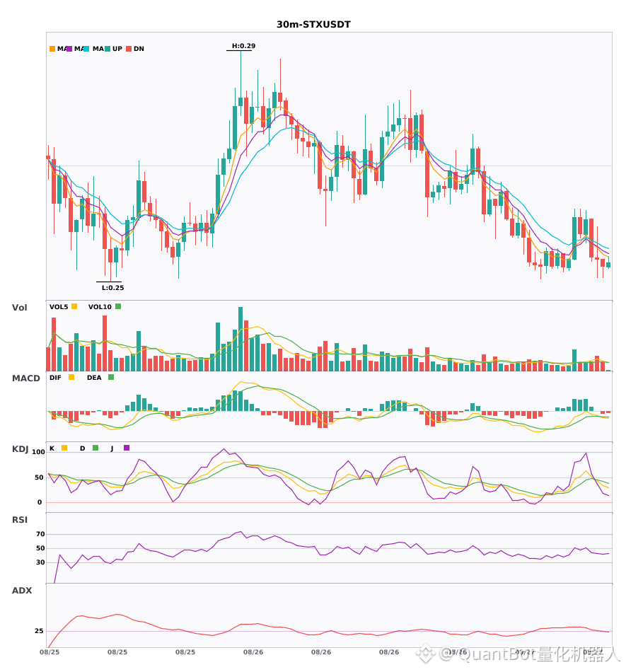
Task: Select the Vol panel label
Action: pyautogui.click(x=19, y=308)
